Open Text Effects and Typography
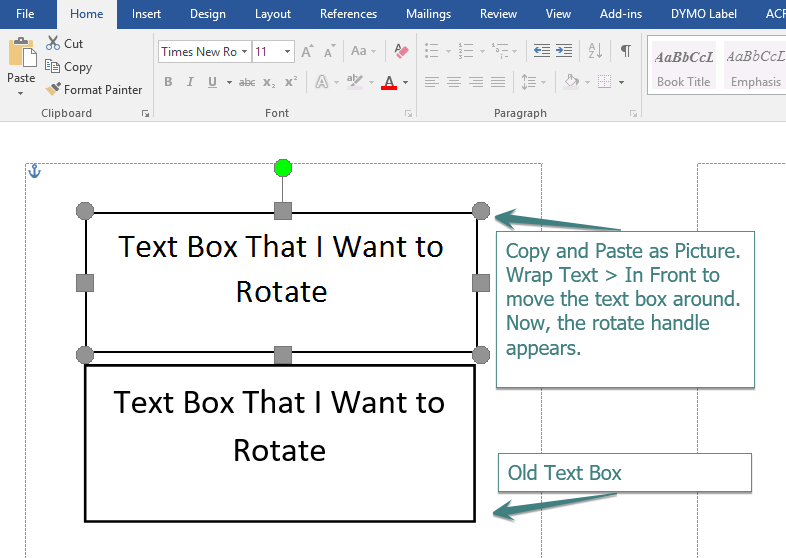This screenshot has width=786, height=558. (x=321, y=82)
